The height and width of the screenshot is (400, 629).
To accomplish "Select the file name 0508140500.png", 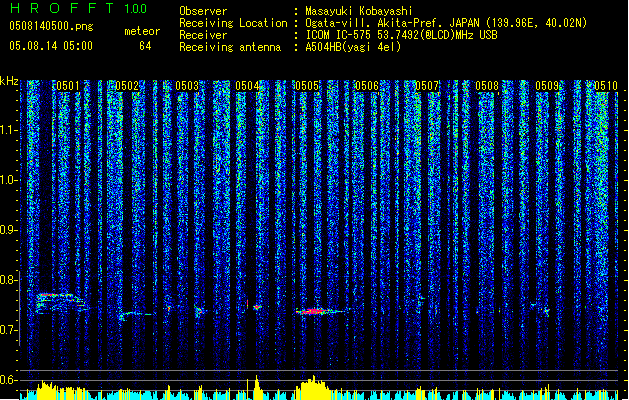I will click(51, 26).
